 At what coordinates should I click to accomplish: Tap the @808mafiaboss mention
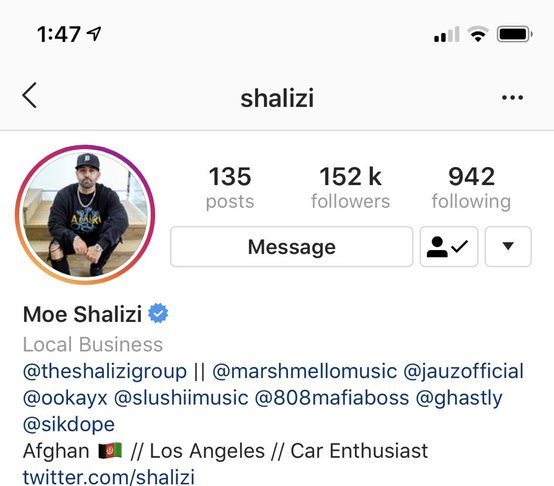[x=332, y=398]
